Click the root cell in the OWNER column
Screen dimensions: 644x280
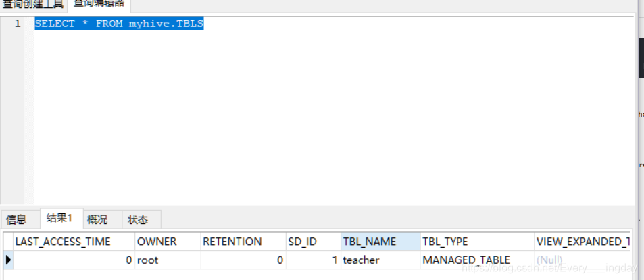pyautogui.click(x=168, y=260)
